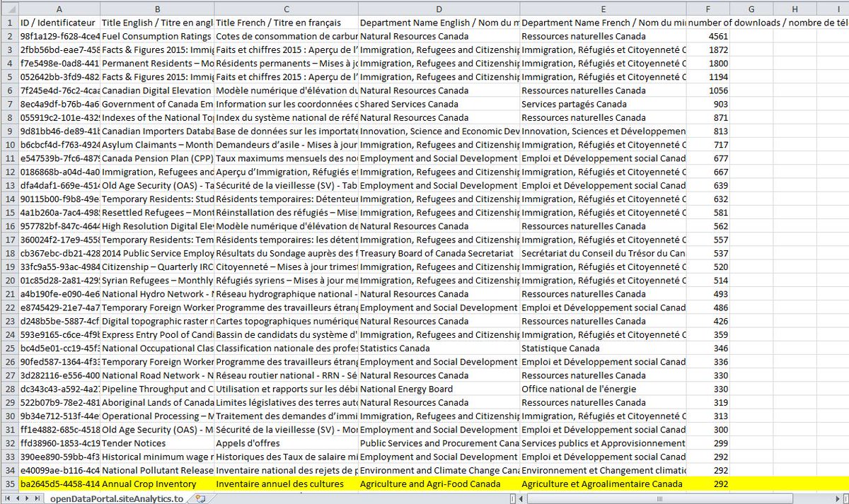This screenshot has width=849, height=504.
Task: Click 'National Pollutant Release' cell
Action: click(x=157, y=470)
